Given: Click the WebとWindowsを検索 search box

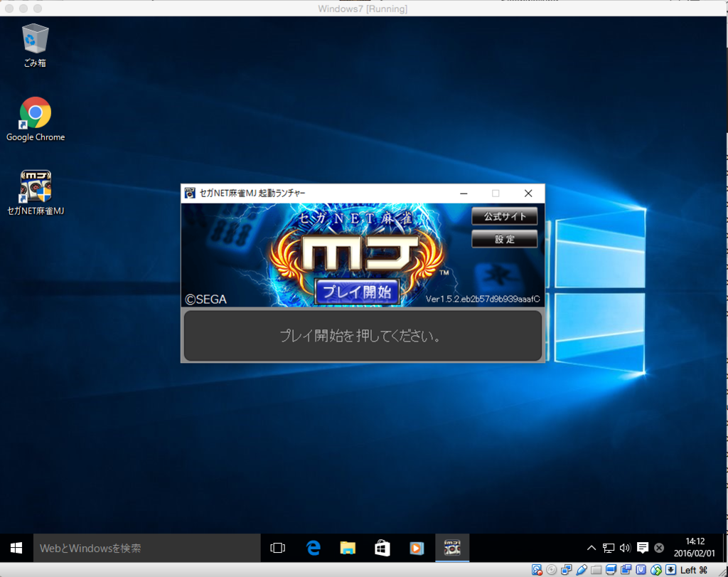Looking at the screenshot, I should pos(146,549).
